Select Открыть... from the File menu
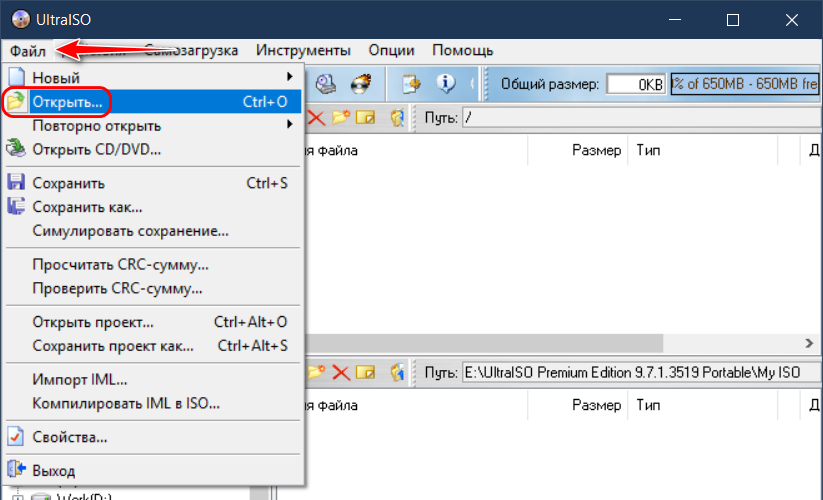Screen dimensions: 823x500 67,102
